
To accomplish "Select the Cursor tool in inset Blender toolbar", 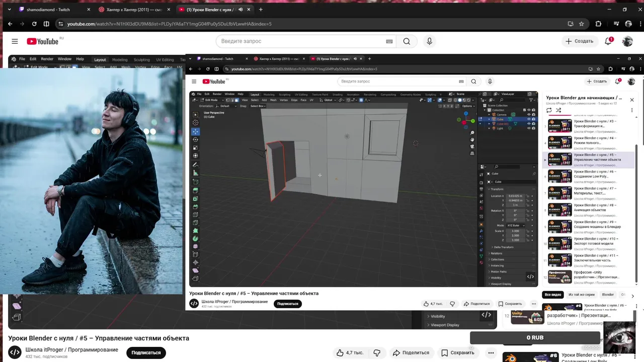I will pos(196,123).
